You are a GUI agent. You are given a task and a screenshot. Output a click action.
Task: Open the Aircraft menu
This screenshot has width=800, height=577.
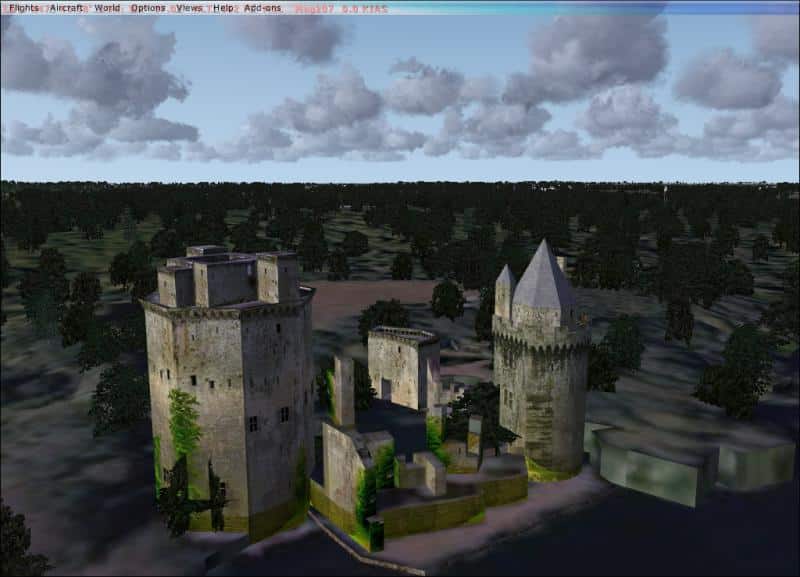click(x=66, y=7)
